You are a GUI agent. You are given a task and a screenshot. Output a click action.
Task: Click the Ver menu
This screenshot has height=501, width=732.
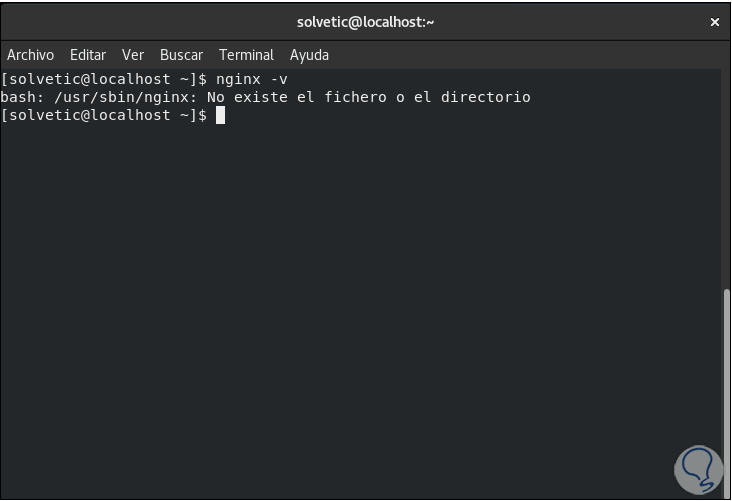point(133,55)
